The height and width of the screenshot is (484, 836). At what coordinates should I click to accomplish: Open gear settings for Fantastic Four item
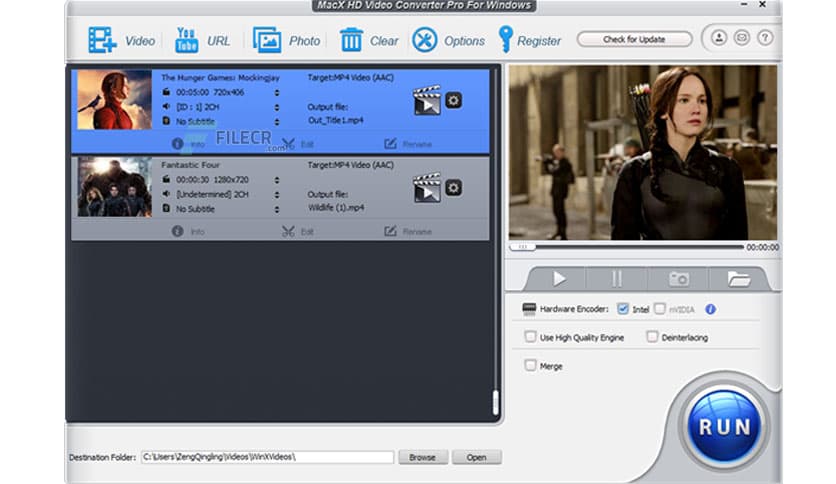[x=454, y=188]
